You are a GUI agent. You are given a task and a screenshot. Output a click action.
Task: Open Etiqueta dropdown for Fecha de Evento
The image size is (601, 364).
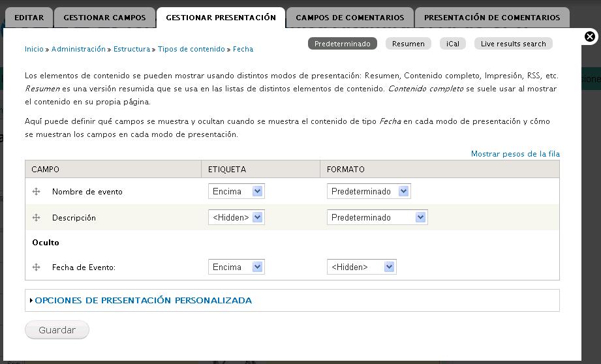click(x=236, y=267)
